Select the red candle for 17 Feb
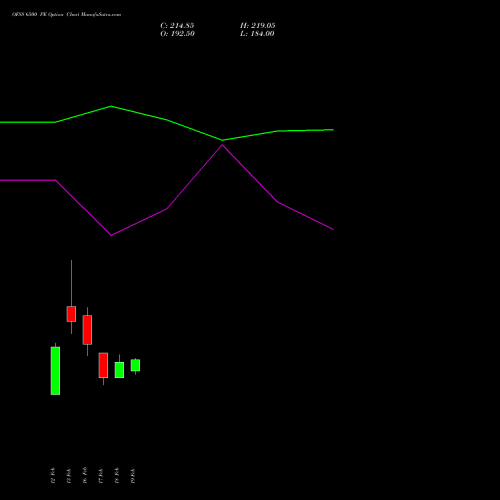This screenshot has width=500, height=500. 103,365
